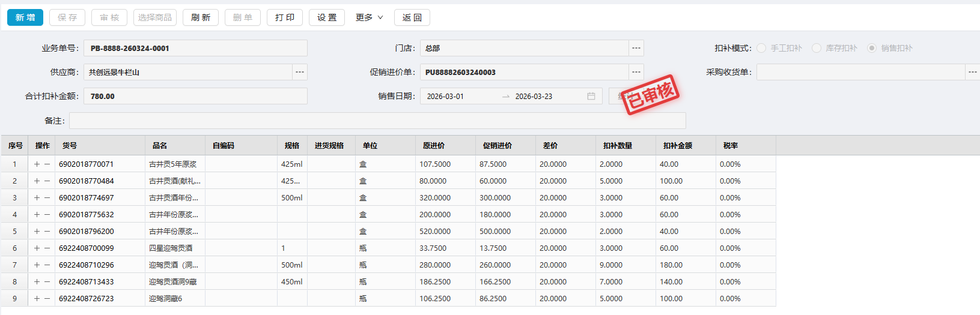Remove row 9 using minus icon
The height and width of the screenshot is (315, 980).
47,298
